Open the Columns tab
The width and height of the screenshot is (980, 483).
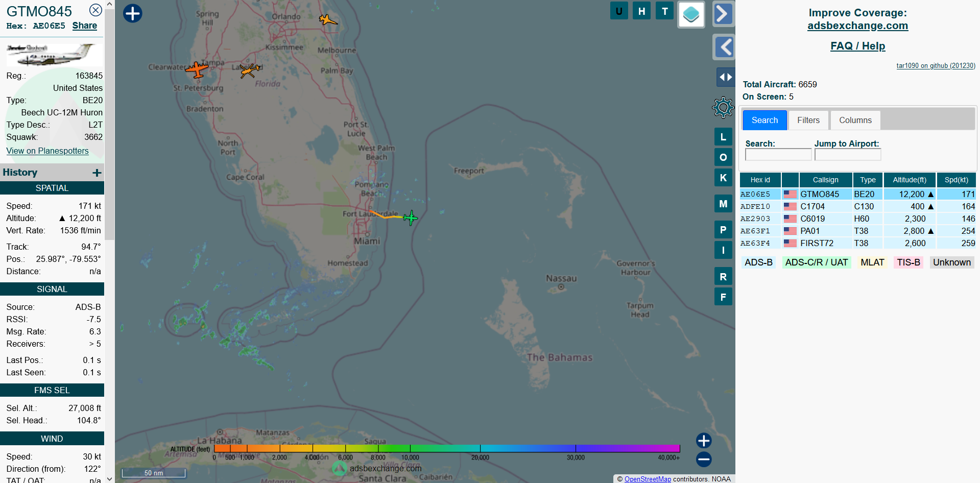pyautogui.click(x=855, y=120)
